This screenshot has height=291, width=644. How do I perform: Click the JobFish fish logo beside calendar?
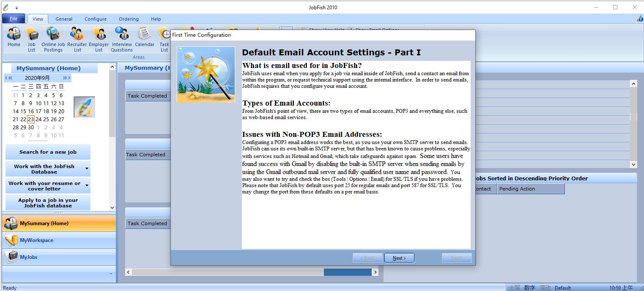(x=84, y=107)
